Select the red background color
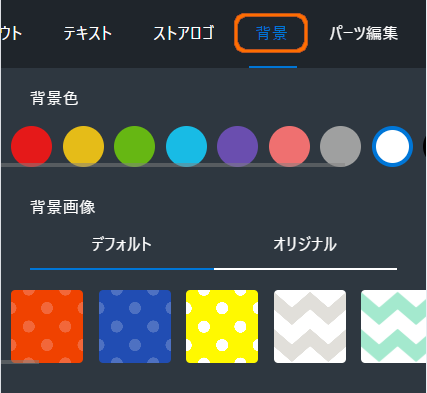Image resolution: width=427 pixels, height=393 pixels. [x=31, y=146]
